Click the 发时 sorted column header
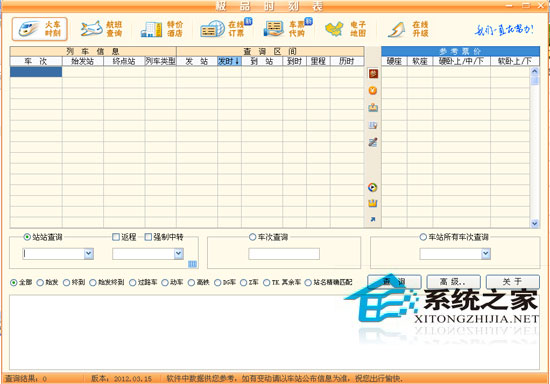 (229, 61)
